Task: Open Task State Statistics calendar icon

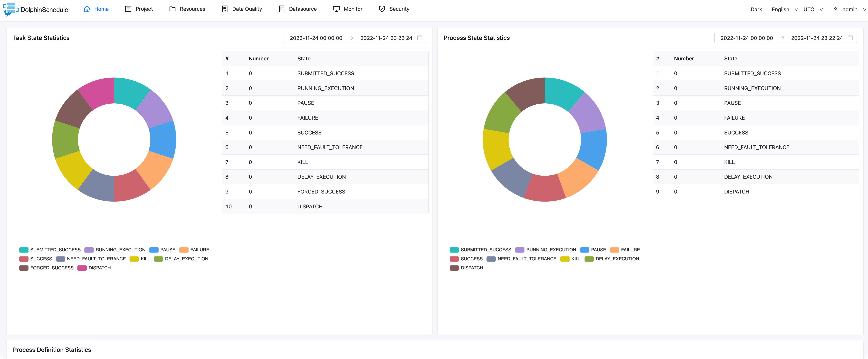Action: pos(419,38)
